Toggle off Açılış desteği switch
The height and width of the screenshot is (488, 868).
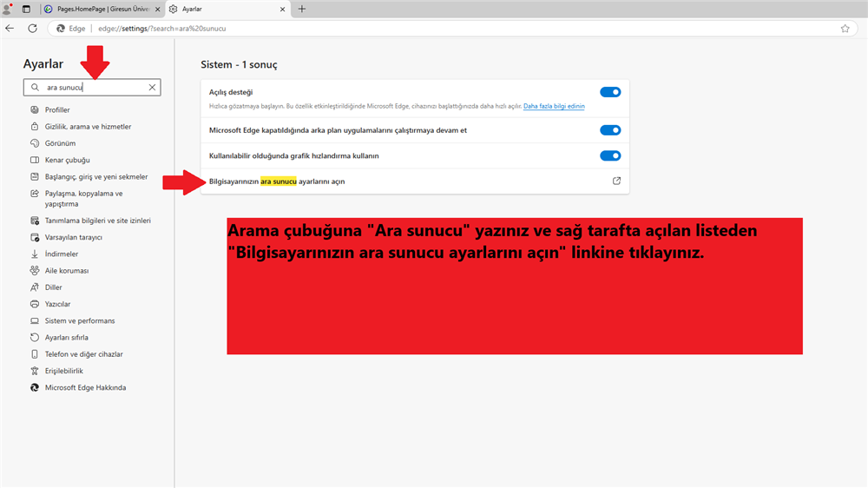pyautogui.click(x=610, y=92)
